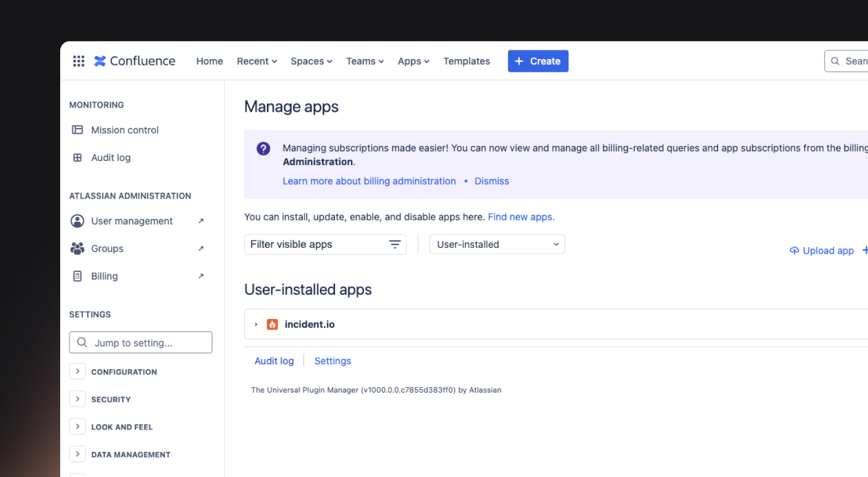
Task: Click the search magnifier in top bar
Action: pyautogui.click(x=835, y=61)
